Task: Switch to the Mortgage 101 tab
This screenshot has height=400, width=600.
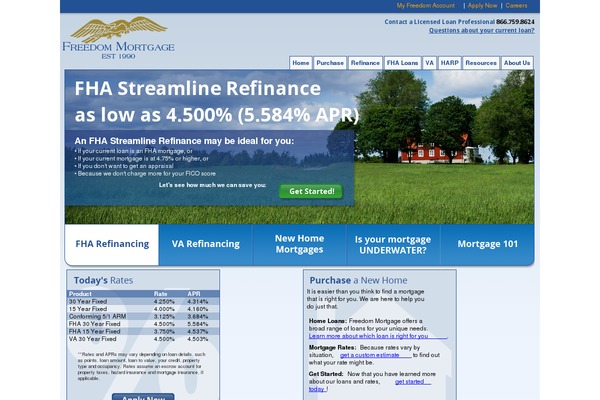Action: point(488,244)
